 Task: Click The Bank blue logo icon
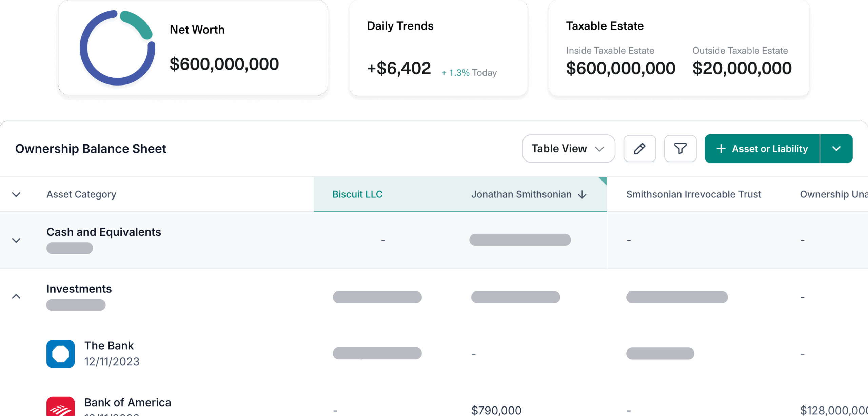point(61,354)
